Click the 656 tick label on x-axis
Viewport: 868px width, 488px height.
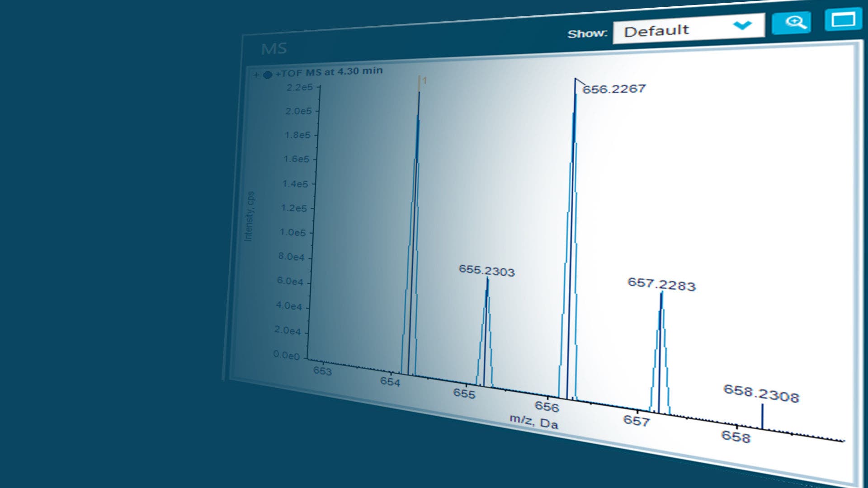(x=547, y=407)
